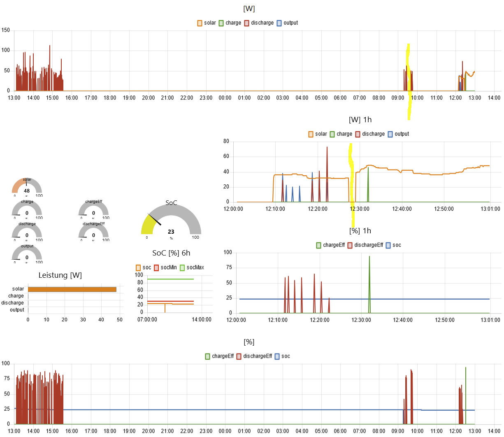Image resolution: width=504 pixels, height=437 pixels.
Task: Click the red socMin line in SoC 6h chart
Action: 170,301
